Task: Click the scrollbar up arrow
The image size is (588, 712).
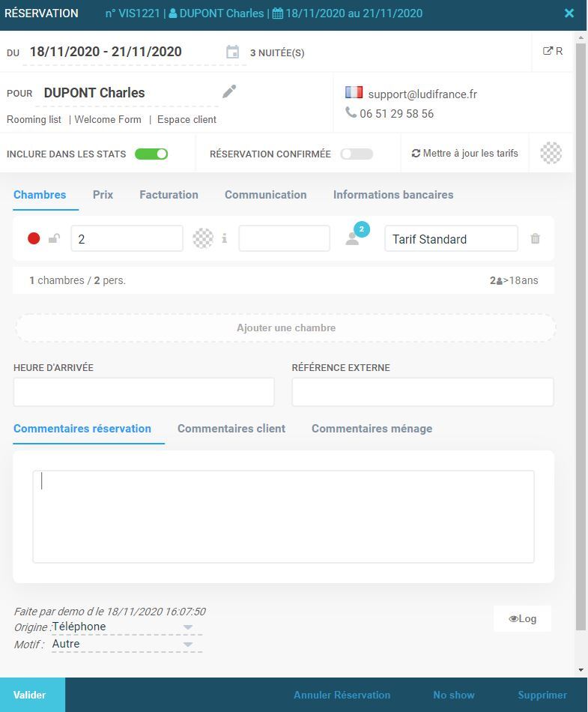Action: point(581,37)
